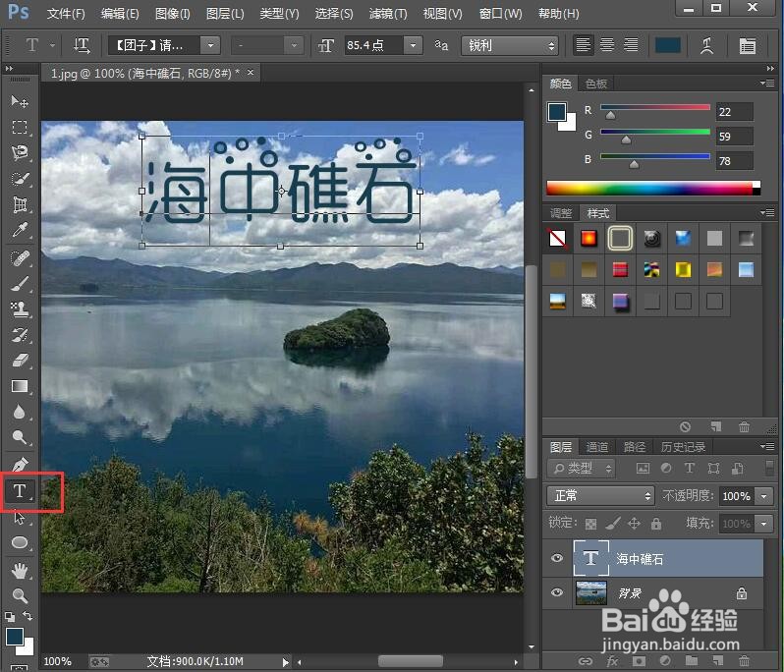Switch to the 色板 tab
784x672 pixels.
click(x=596, y=84)
